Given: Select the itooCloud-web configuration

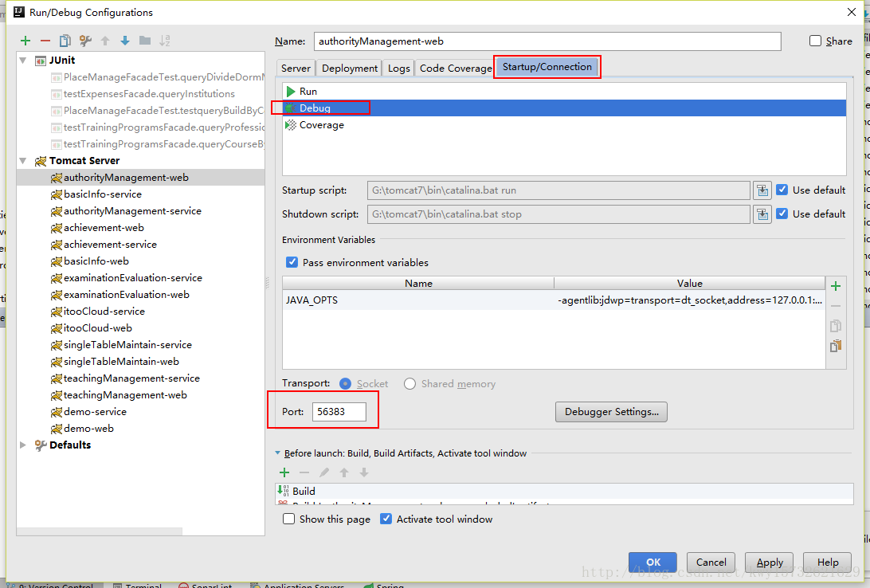Looking at the screenshot, I should (98, 327).
